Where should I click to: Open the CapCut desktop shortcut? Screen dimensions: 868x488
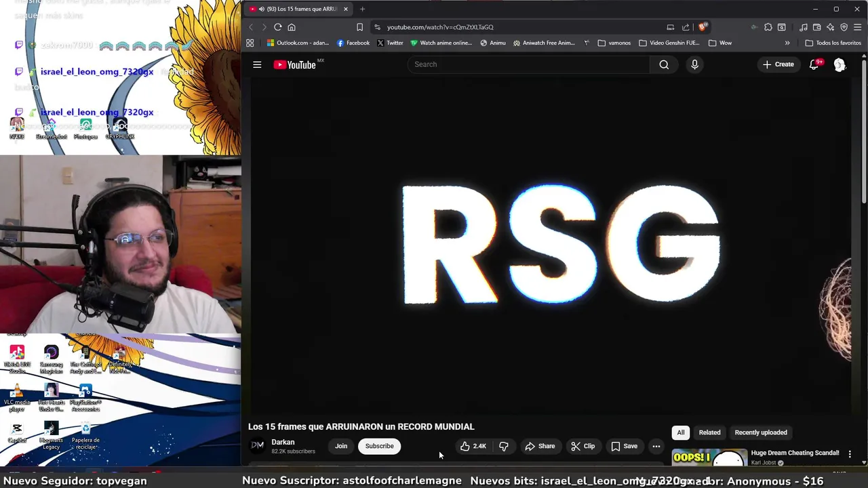17,432
